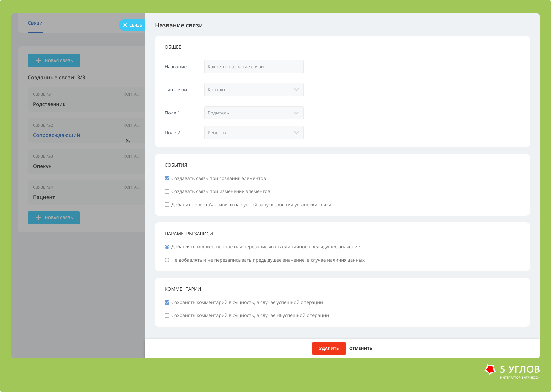Click the Название input field
This screenshot has height=392, width=551.
[254, 67]
